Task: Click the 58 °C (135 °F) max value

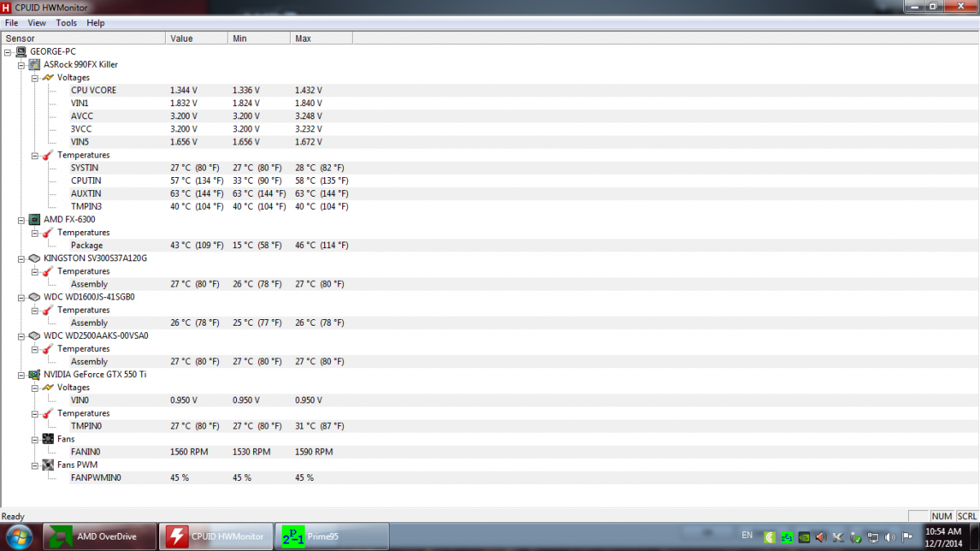Action: point(322,181)
